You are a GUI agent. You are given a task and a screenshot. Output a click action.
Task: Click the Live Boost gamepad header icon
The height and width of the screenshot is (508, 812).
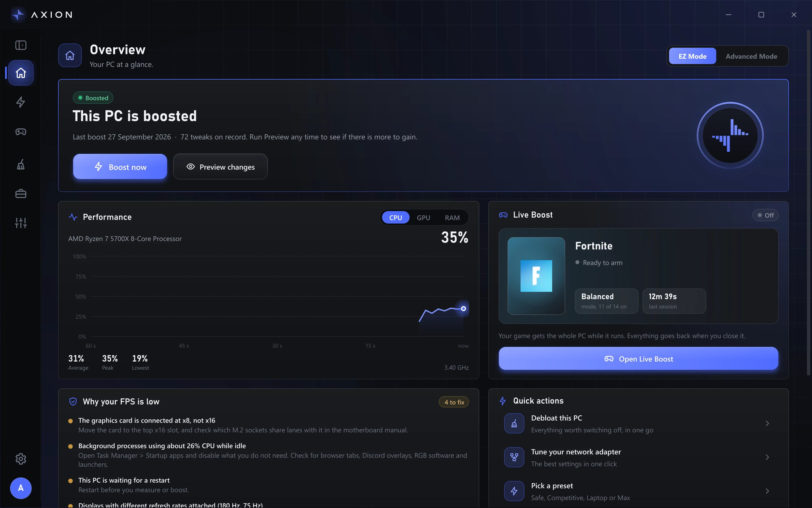(x=503, y=215)
